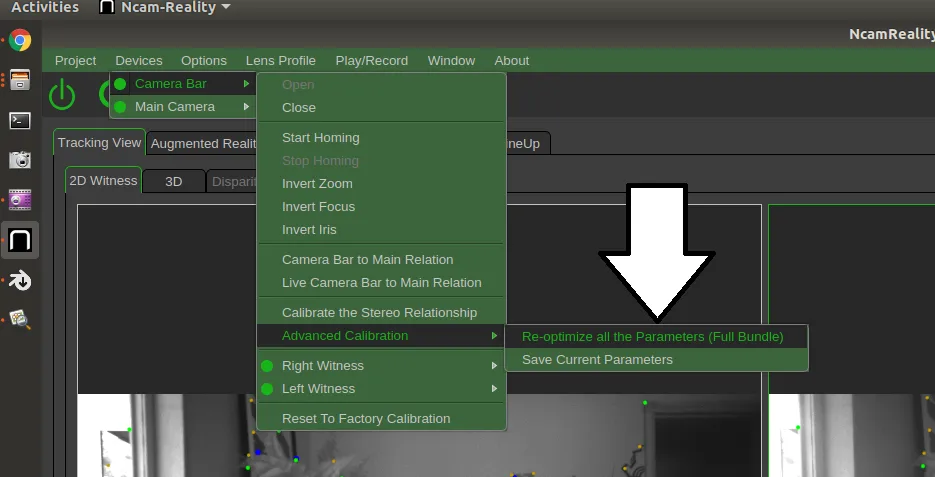This screenshot has width=935, height=477.
Task: Switch to the 3D tab
Action: point(174,182)
